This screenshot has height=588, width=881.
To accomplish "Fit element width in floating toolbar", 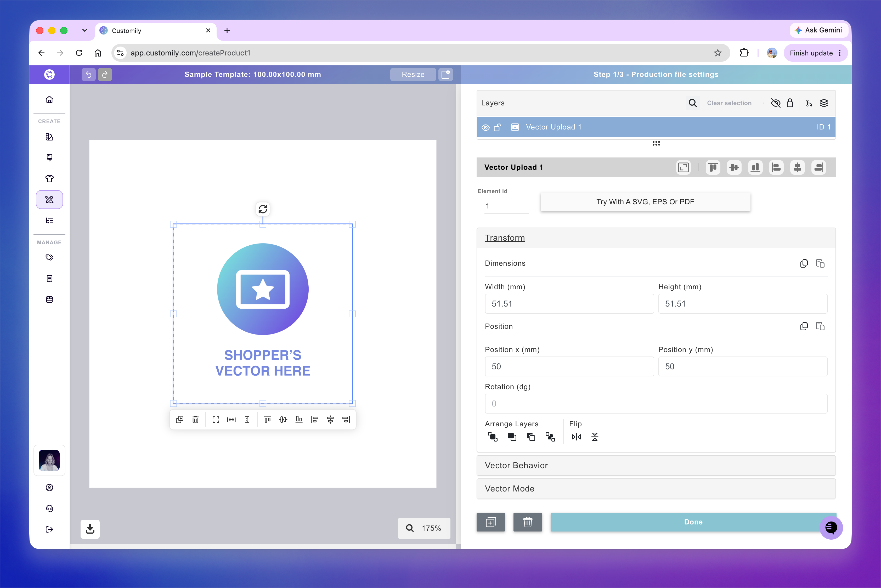I will tap(231, 419).
